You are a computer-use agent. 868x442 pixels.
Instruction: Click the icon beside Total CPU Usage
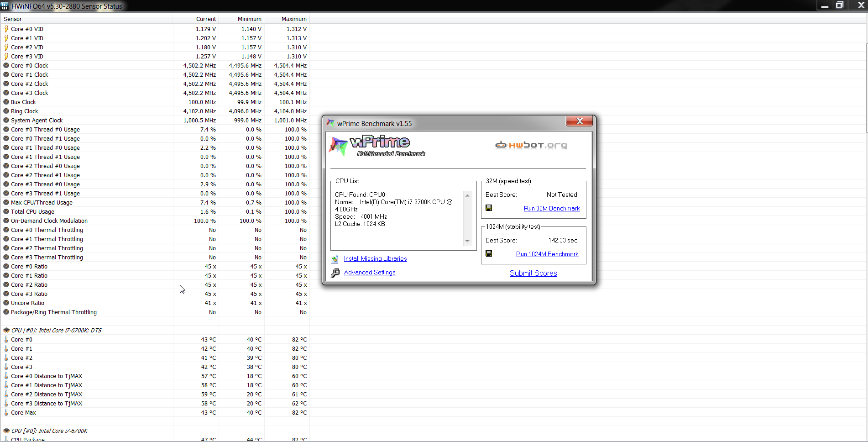[6, 211]
